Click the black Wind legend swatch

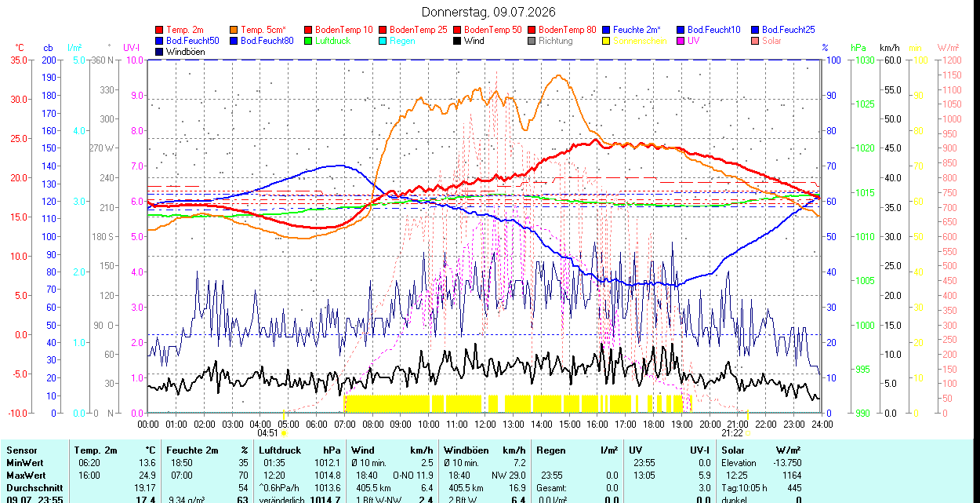coord(457,41)
